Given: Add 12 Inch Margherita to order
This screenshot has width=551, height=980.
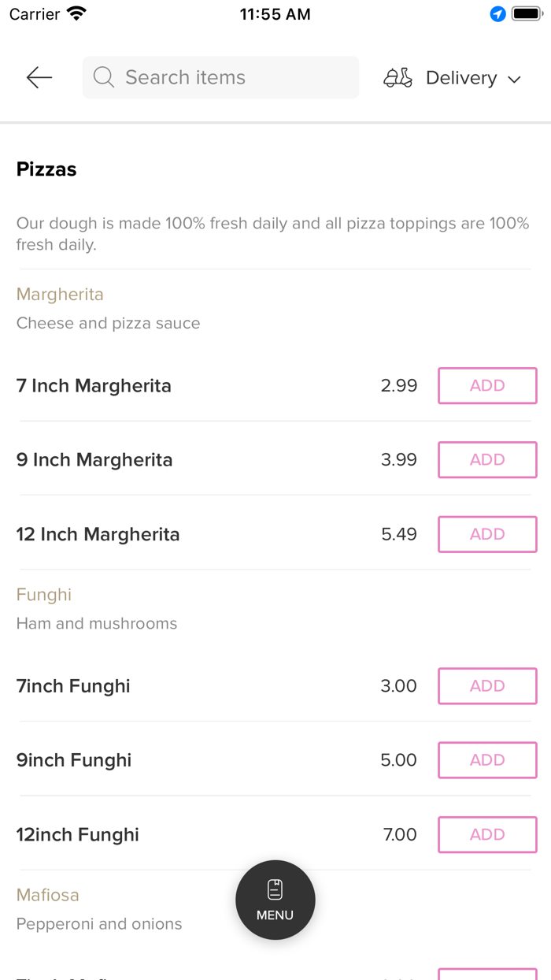Looking at the screenshot, I should tap(487, 534).
